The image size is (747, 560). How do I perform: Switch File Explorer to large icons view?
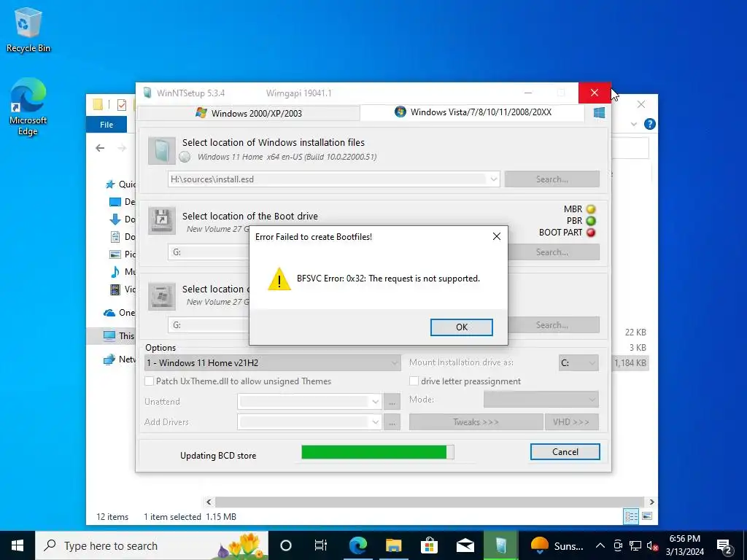(647, 516)
